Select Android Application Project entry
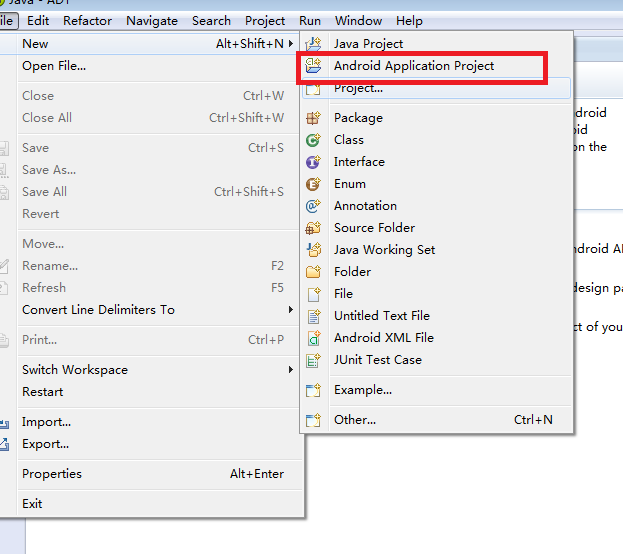This screenshot has height=554, width=623. (x=437, y=66)
